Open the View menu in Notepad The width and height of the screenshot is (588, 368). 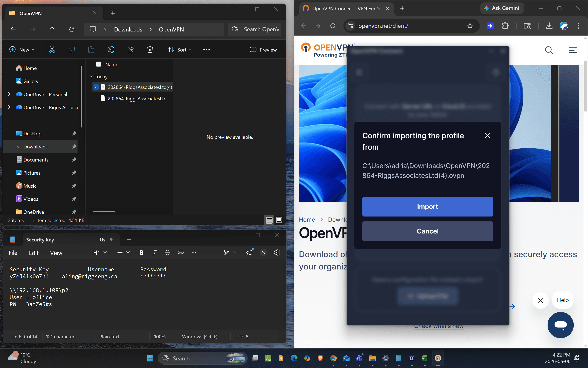56,253
